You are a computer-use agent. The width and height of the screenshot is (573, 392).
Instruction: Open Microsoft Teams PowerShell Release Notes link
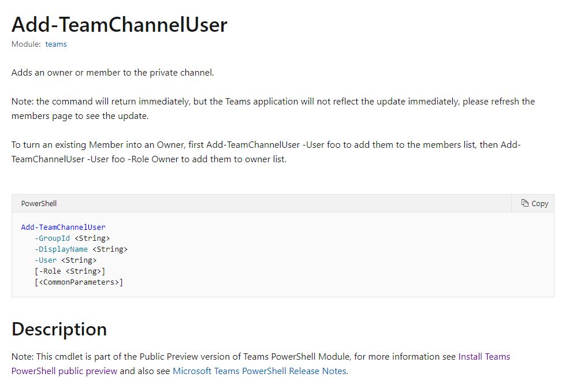259,371
